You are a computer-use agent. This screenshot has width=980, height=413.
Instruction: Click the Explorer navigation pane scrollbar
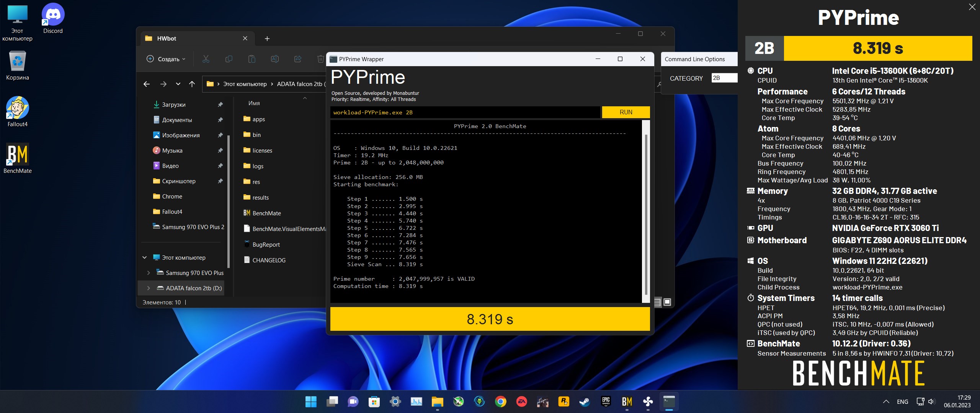tap(229, 201)
